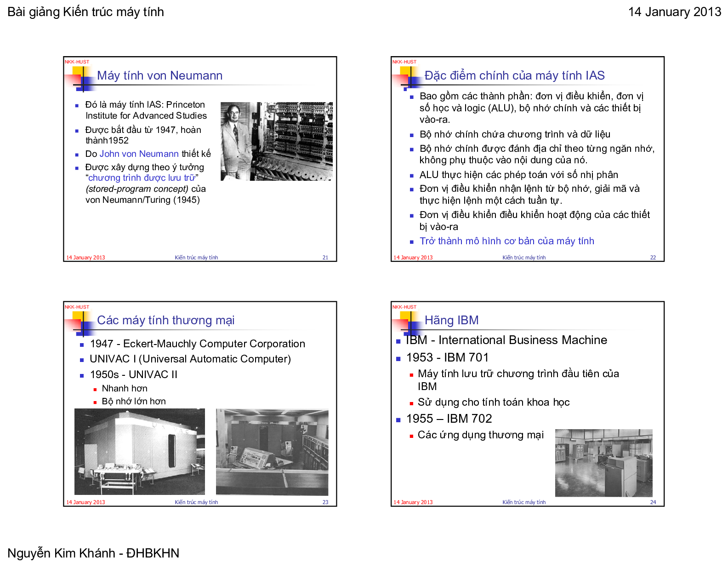Click the 'Máy tính von Neumann' slide title
The width and height of the screenshot is (728, 563).
(x=159, y=75)
